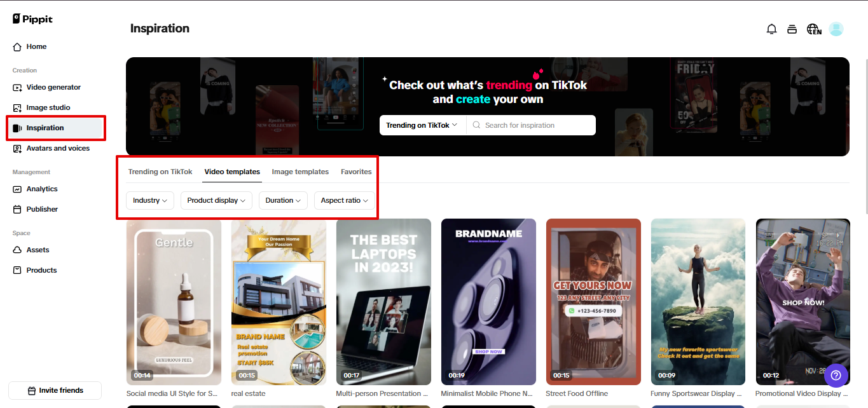
Task: Click the Home icon in the sidebar
Action: [x=17, y=47]
